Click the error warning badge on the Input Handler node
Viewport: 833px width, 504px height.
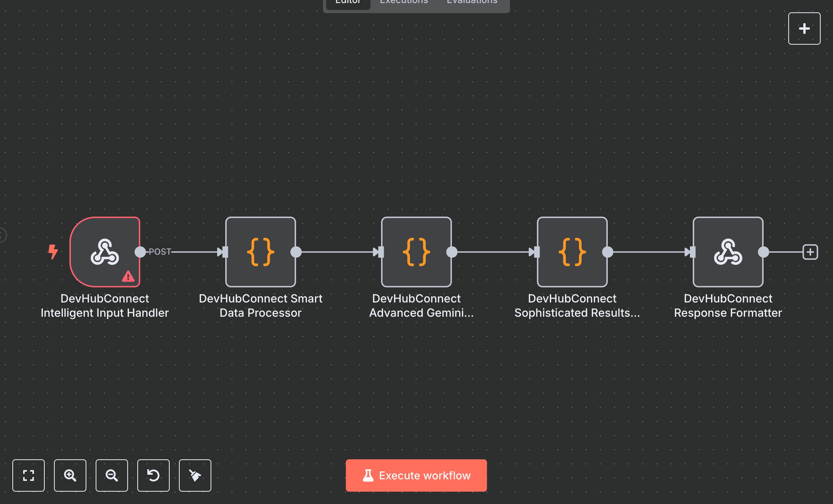(x=128, y=276)
